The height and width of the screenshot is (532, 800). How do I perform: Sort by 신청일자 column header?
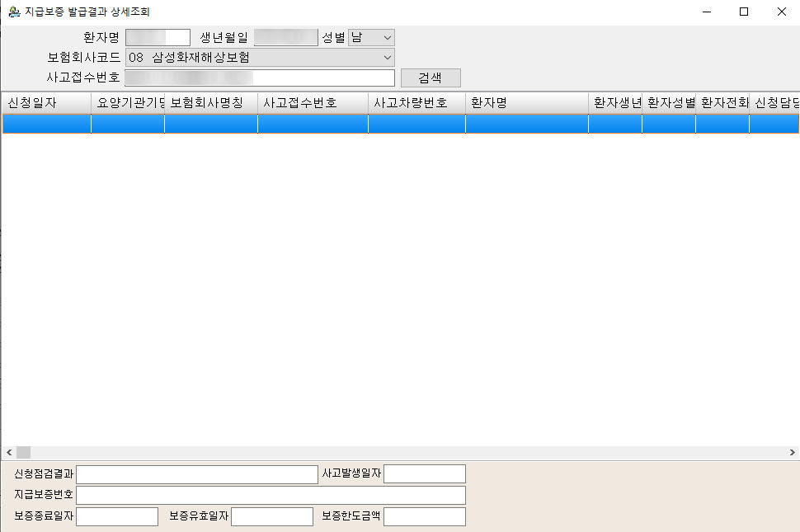[45, 103]
